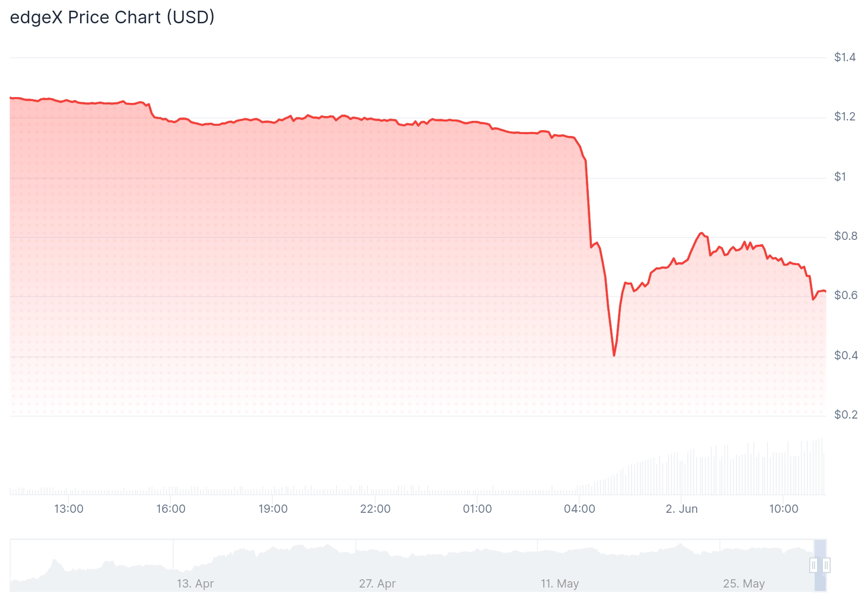Viewport: 868px width, 606px height.
Task: Click the $1.4 price axis label
Action: (845, 57)
